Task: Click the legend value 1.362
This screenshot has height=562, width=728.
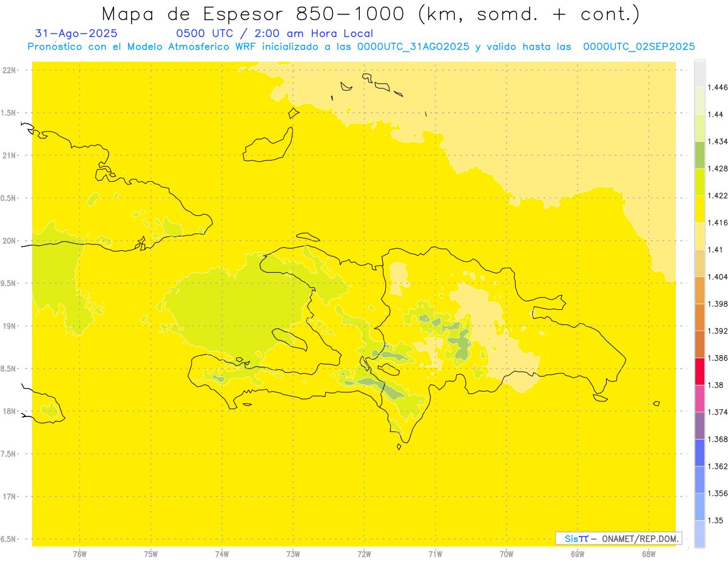Action: pyautogui.click(x=719, y=466)
